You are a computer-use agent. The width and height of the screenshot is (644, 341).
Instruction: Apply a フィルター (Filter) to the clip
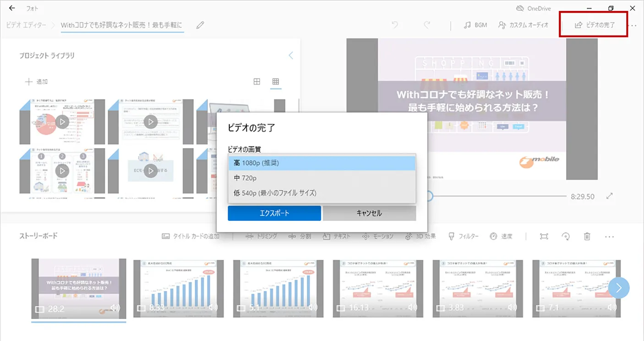[x=463, y=236]
